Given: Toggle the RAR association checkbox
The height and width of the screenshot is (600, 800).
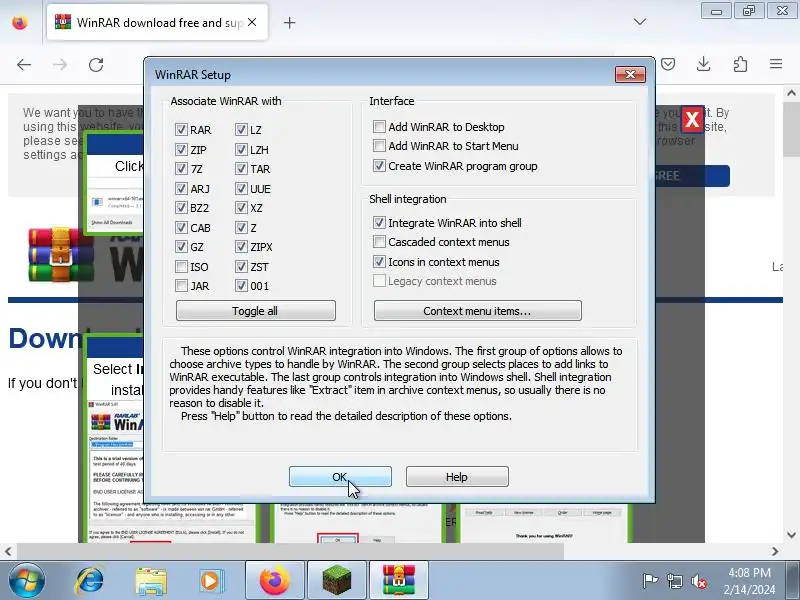Looking at the screenshot, I should pos(181,130).
